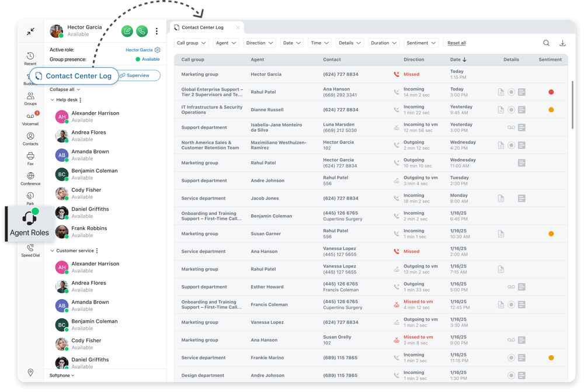Open the Voicemail panel
Image resolution: width=584 pixels, height=392 pixels.
[30, 117]
